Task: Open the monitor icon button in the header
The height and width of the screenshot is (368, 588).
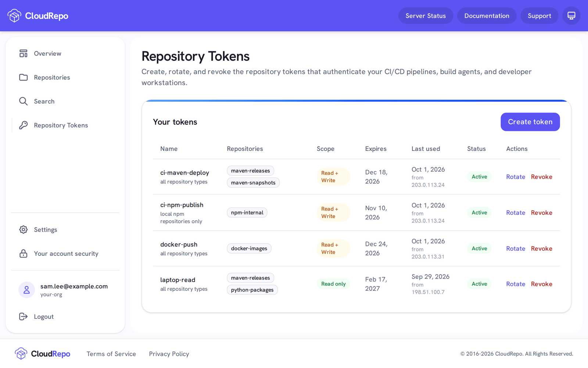Action: pyautogui.click(x=571, y=16)
